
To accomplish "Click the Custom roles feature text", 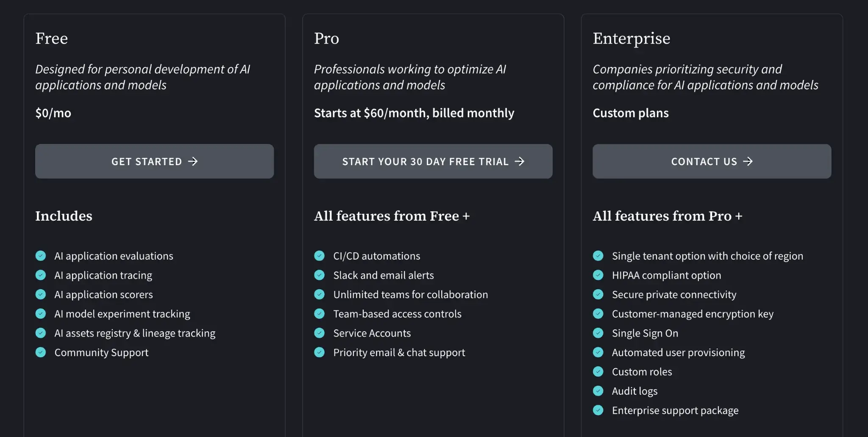I will coord(642,372).
